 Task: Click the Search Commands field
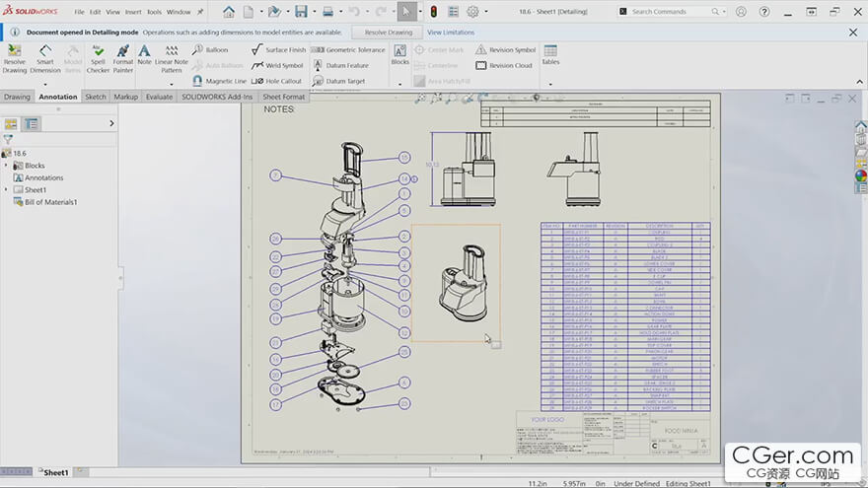click(667, 12)
